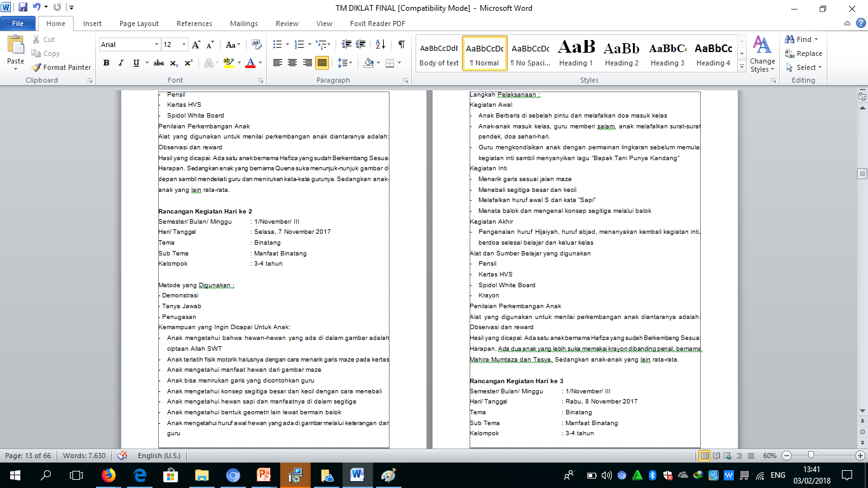Toggle Bold formatting

pyautogui.click(x=106, y=63)
